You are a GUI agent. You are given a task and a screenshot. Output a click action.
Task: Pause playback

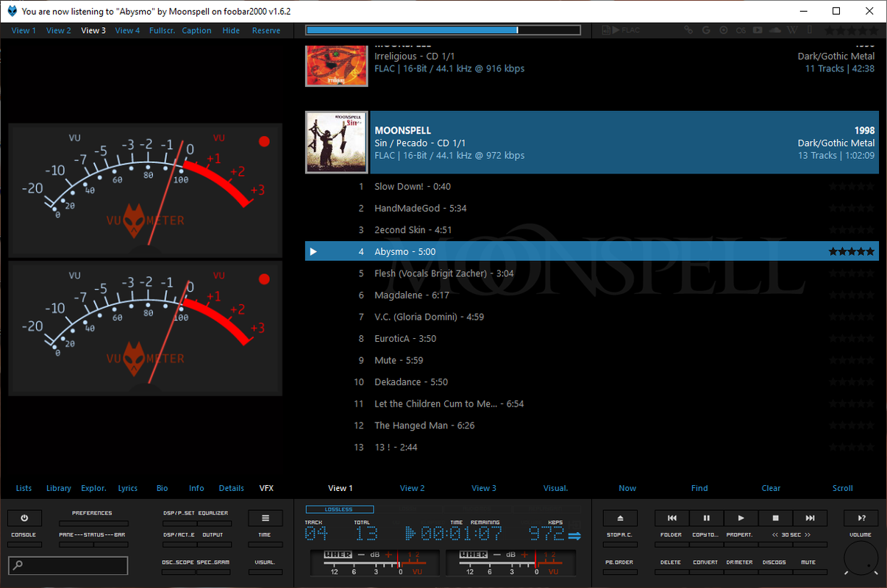click(707, 518)
